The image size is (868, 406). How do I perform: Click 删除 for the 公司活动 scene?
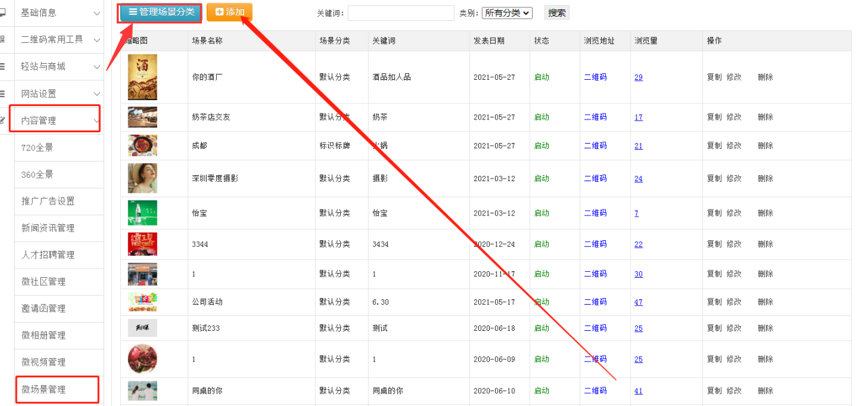click(x=765, y=302)
